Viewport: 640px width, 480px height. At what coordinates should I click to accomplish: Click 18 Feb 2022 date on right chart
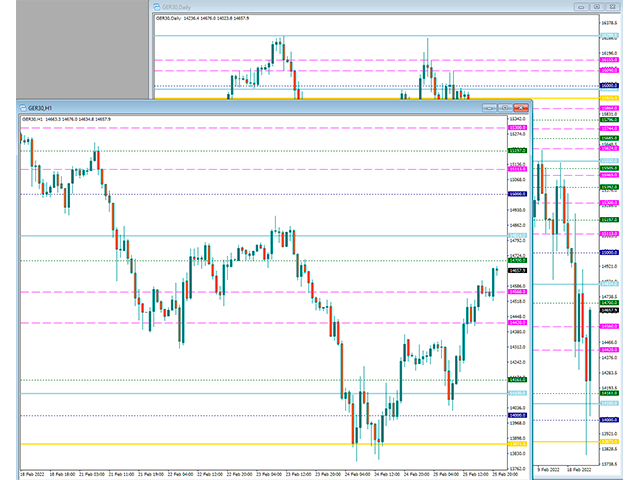tap(578, 469)
